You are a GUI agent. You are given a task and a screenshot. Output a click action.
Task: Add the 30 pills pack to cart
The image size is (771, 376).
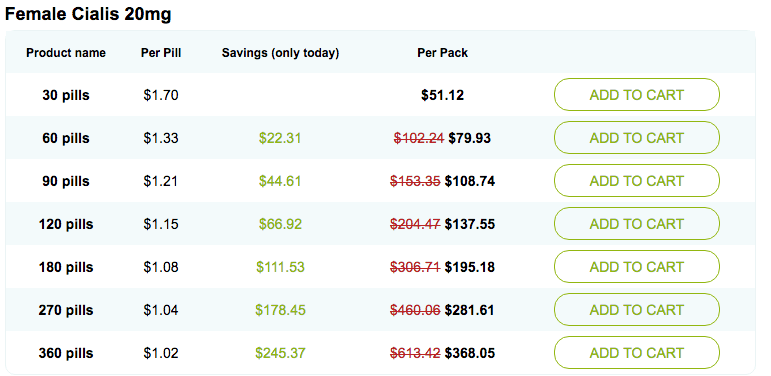point(637,94)
